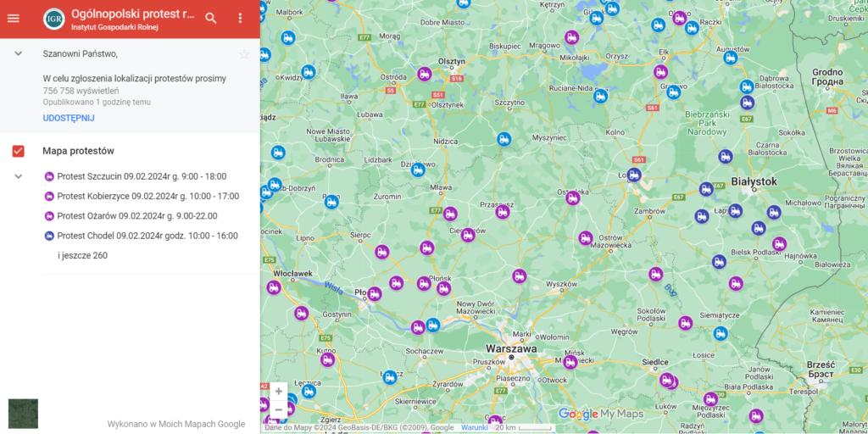Select Protest Chodel 09.02.2024r entry
The image size is (868, 434).
click(x=147, y=236)
